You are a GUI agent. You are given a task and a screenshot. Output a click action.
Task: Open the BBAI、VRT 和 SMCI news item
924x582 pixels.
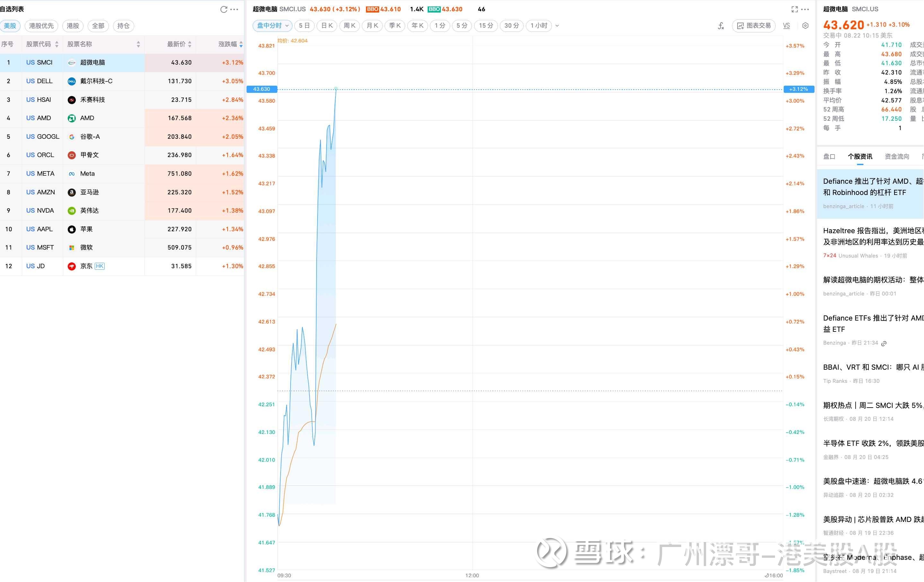coord(870,374)
